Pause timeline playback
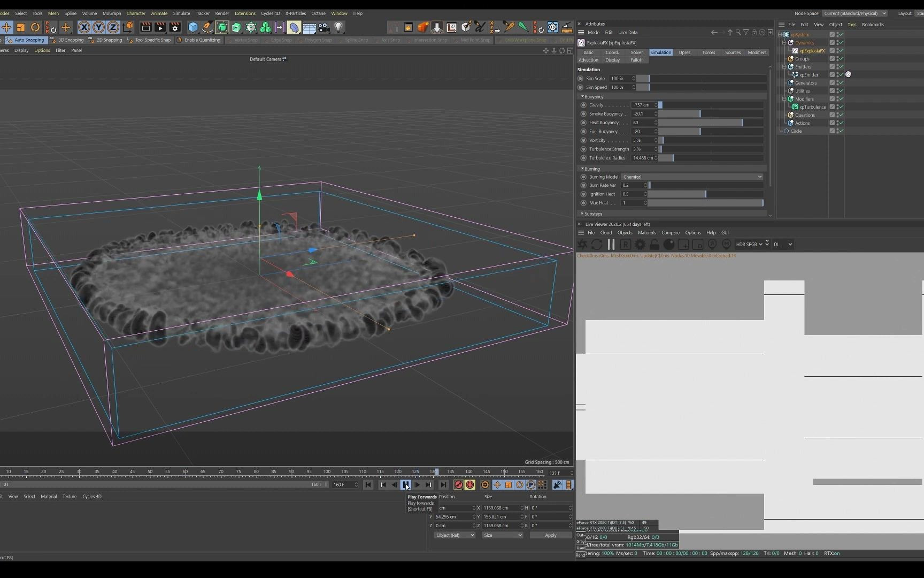The width and height of the screenshot is (924, 578). (406, 485)
